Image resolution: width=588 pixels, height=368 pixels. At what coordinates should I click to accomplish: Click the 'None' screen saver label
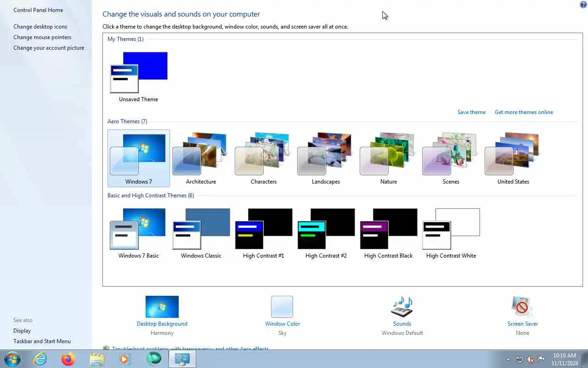523,333
